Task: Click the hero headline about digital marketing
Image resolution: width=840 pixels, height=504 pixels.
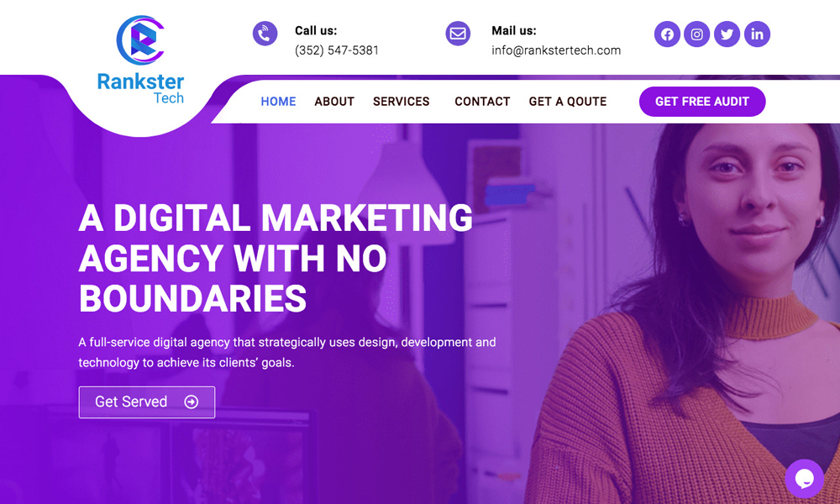Action: [x=276, y=258]
